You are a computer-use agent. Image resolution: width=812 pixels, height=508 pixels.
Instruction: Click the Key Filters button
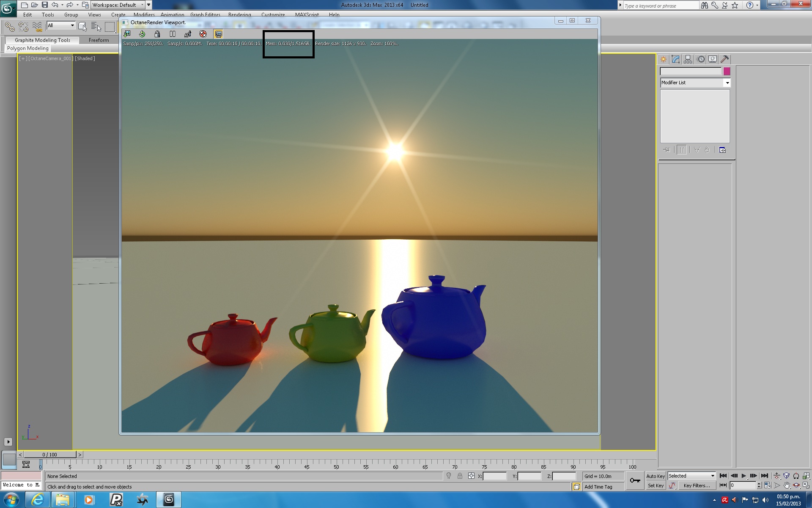point(696,486)
